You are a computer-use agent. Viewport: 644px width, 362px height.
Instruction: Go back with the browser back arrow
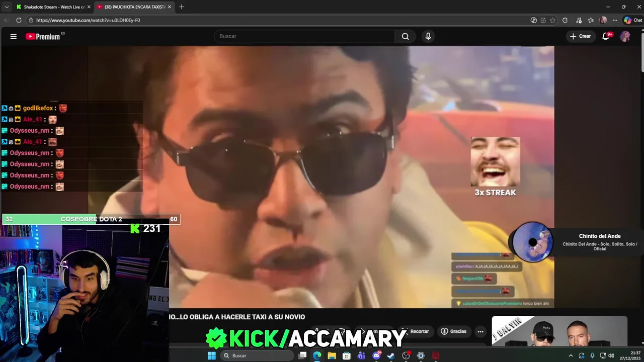(x=7, y=20)
